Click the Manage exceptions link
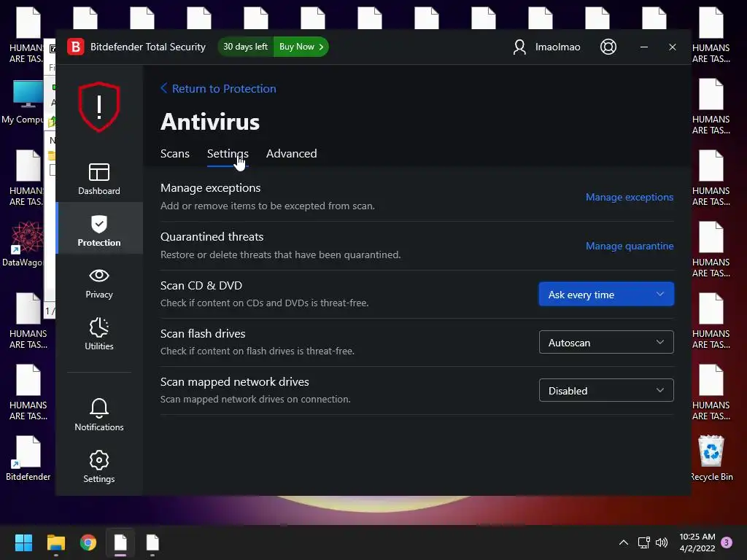 pos(630,197)
